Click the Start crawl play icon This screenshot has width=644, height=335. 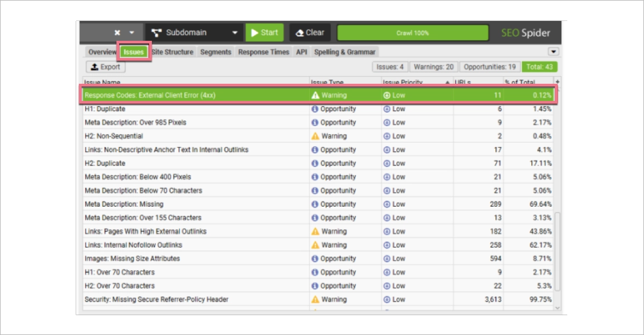pyautogui.click(x=253, y=32)
